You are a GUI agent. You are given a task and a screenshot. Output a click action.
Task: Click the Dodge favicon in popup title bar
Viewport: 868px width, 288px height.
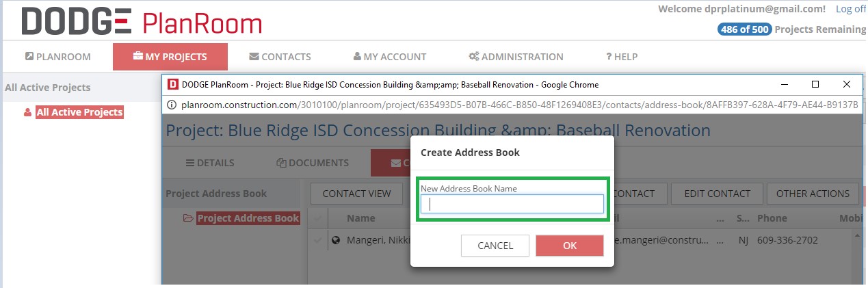(172, 85)
